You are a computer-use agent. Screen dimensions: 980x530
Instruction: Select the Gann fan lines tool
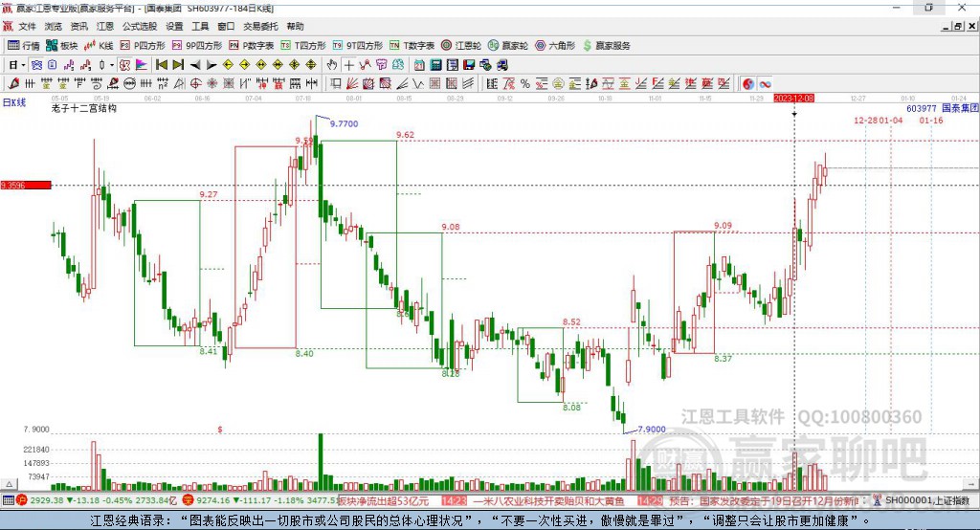pyautogui.click(x=352, y=83)
